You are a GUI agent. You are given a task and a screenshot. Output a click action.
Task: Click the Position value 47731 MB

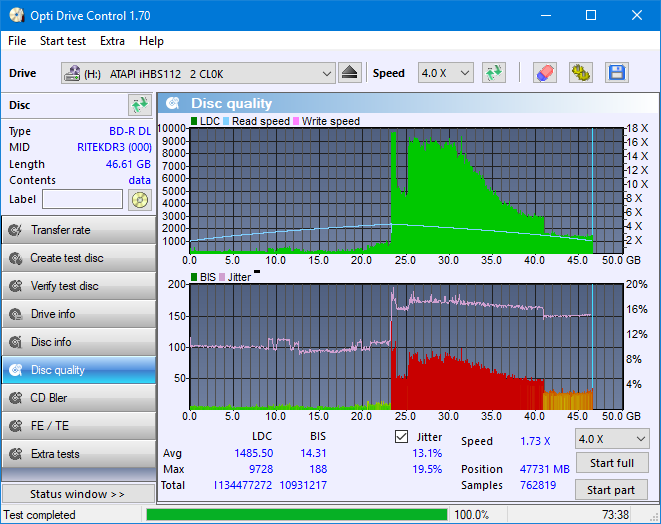545,469
